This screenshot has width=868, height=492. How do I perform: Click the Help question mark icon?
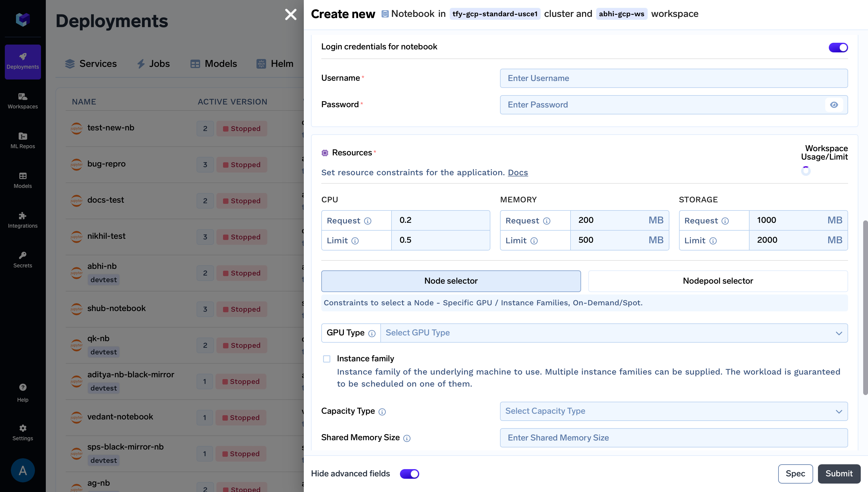click(x=23, y=387)
